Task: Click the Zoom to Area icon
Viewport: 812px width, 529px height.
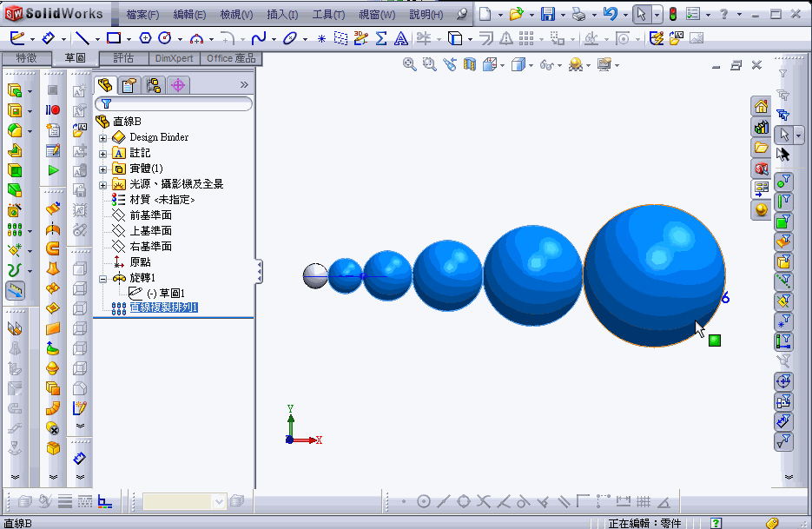Action: coord(429,65)
